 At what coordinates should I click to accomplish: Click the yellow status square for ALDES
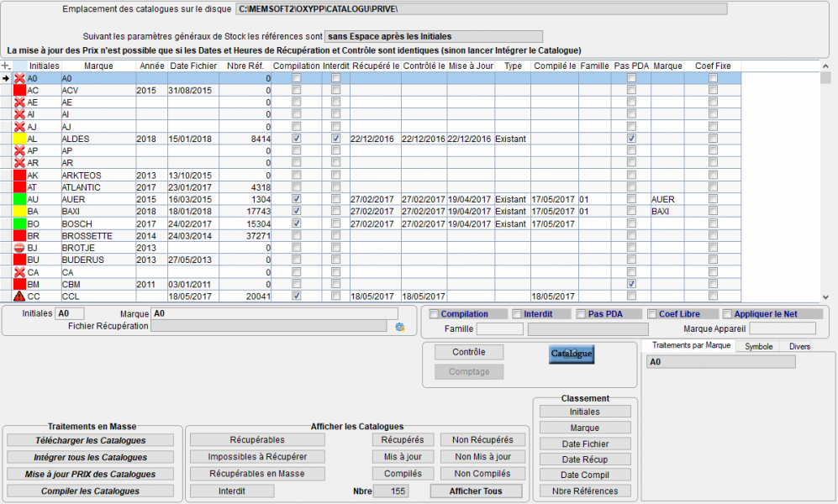point(20,139)
